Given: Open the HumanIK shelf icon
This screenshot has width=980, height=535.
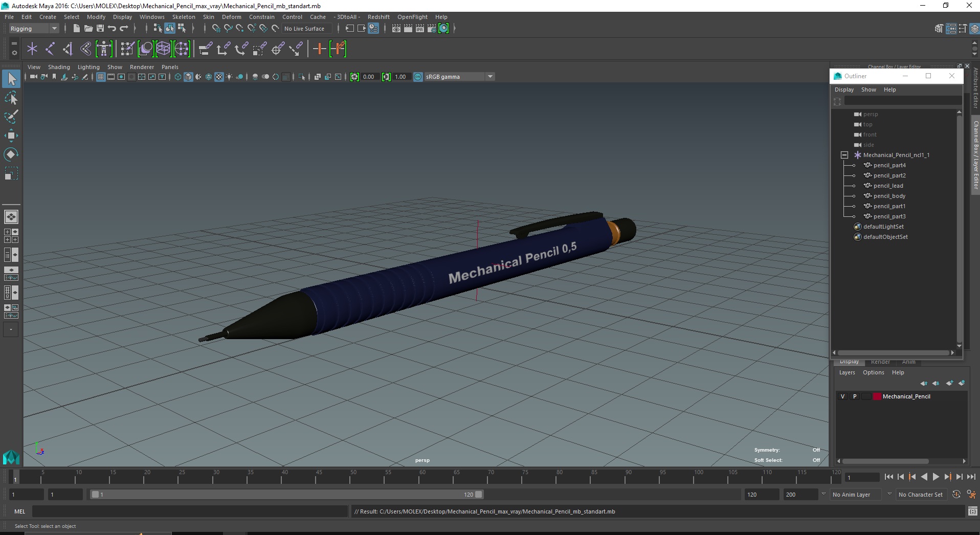Looking at the screenshot, I should pos(104,49).
